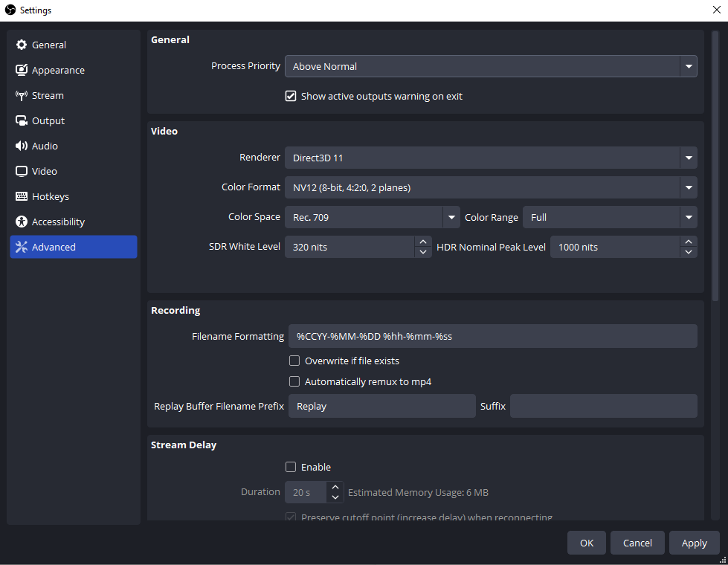This screenshot has width=728, height=565.
Task: Enable Overwrite if file exists
Action: point(294,361)
